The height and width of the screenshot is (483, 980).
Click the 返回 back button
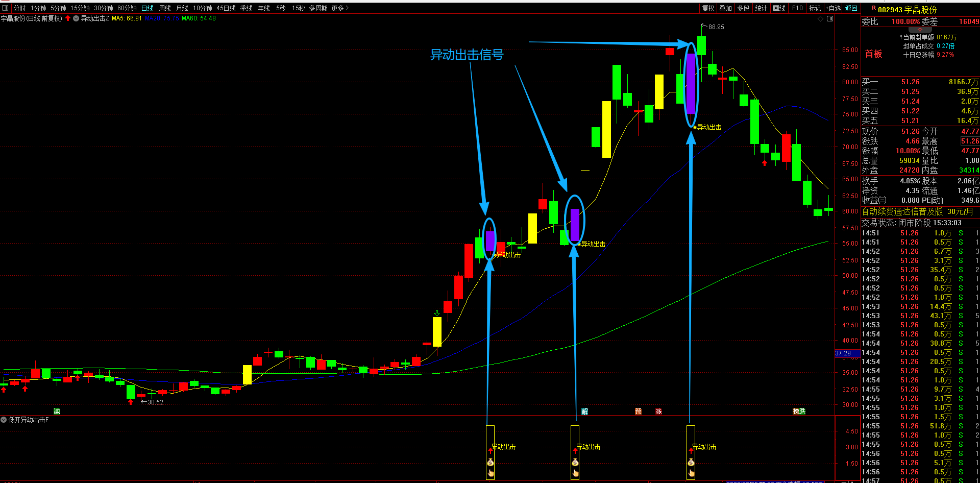point(851,8)
